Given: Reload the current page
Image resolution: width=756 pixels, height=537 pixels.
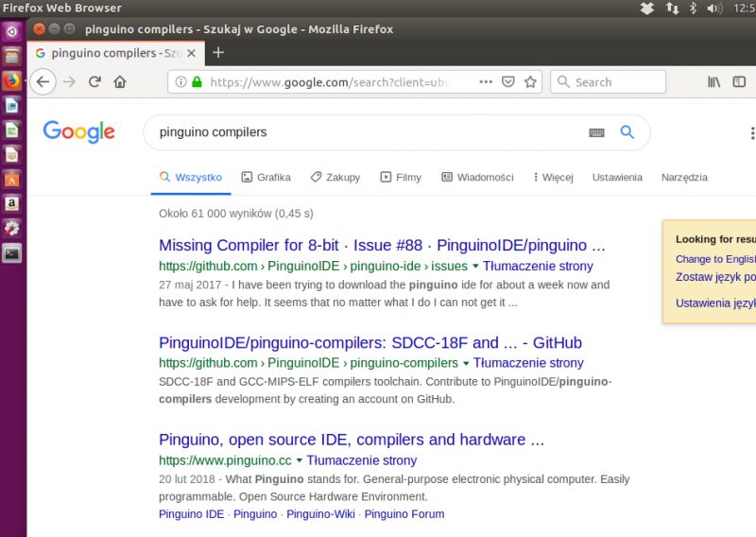Looking at the screenshot, I should coord(94,82).
